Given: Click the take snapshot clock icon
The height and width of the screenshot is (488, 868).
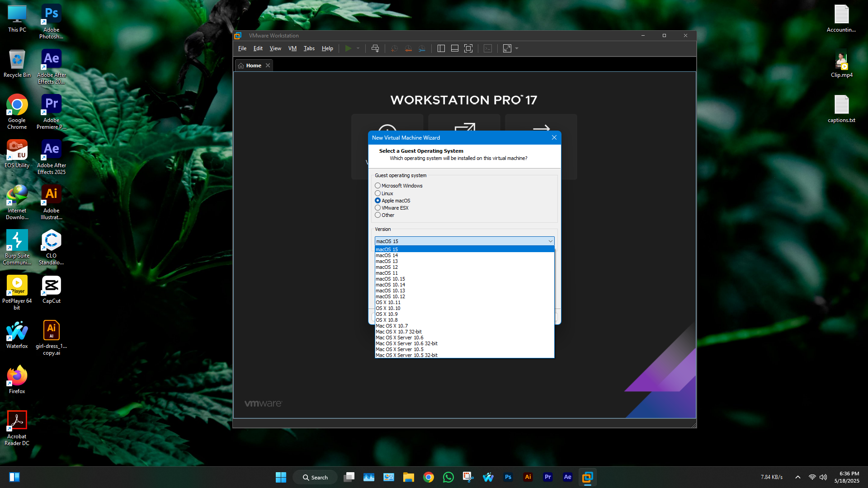Looking at the screenshot, I should point(394,48).
